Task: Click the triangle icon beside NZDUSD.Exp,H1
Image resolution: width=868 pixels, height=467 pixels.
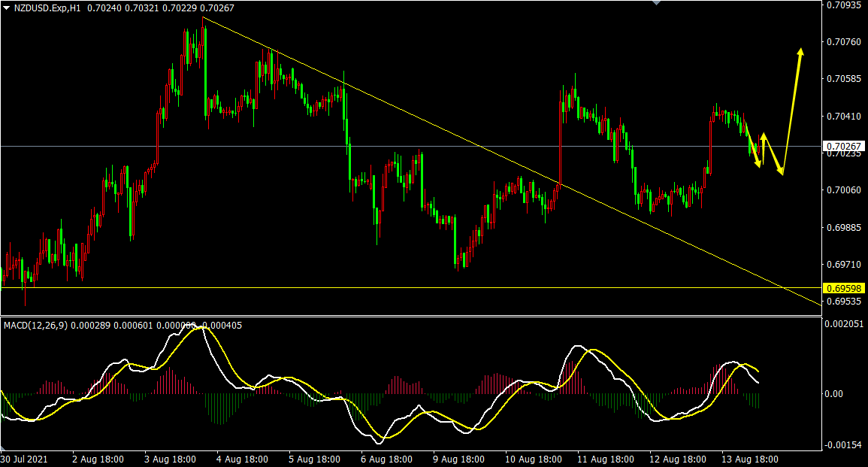Action: (7, 7)
